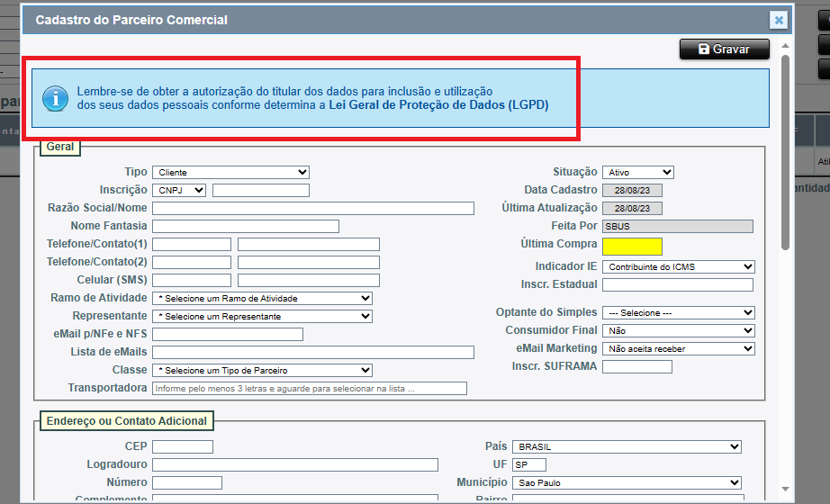Screen dimensions: 830x504
Task: Select a Ramo de Atividade from dropdown
Action: point(262,298)
